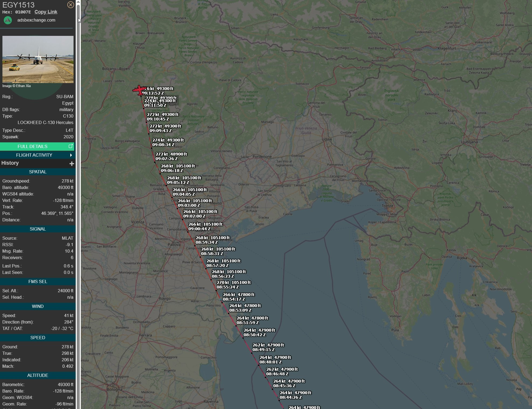Click the Ljubljana city label on map
The width and height of the screenshot is (532, 409).
469,142
